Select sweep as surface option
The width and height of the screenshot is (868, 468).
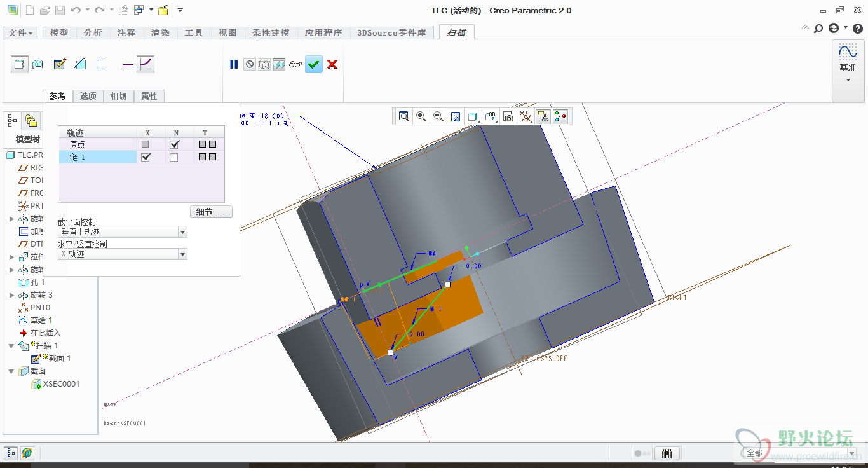click(x=38, y=64)
